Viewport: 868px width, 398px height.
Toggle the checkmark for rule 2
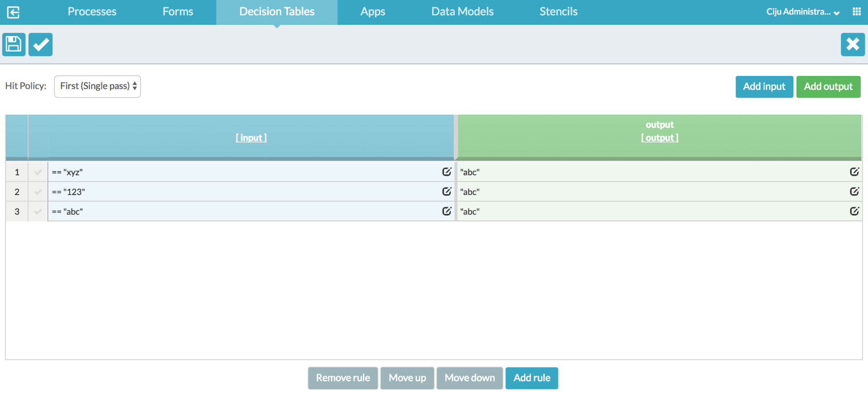(x=38, y=192)
